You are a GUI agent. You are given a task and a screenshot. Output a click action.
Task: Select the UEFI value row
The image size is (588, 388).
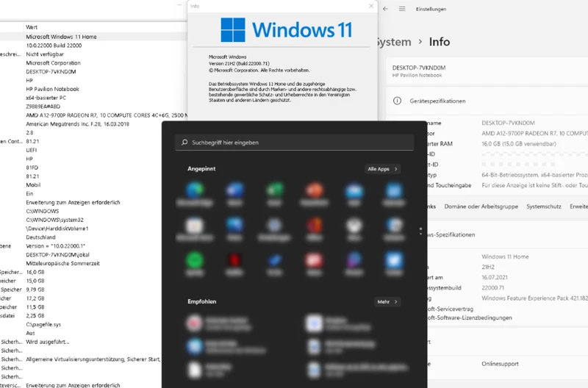31,150
